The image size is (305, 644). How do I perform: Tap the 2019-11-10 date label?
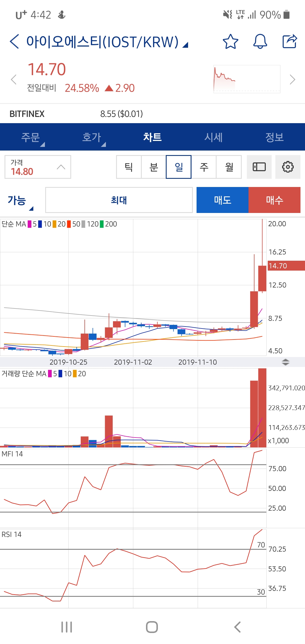pos(198,362)
